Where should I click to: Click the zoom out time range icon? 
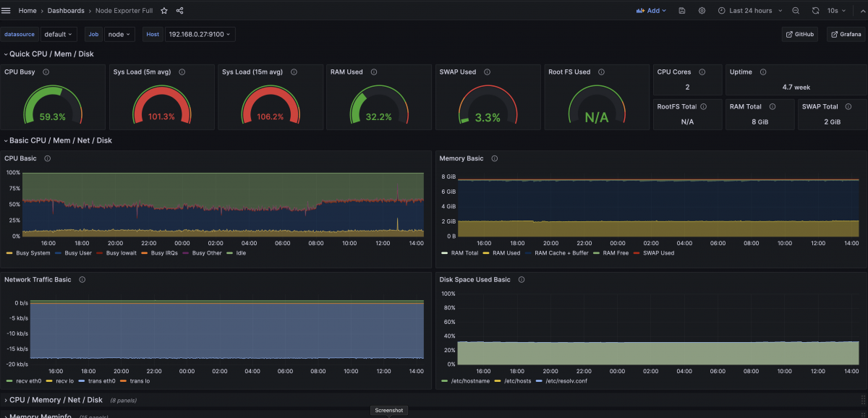(796, 11)
